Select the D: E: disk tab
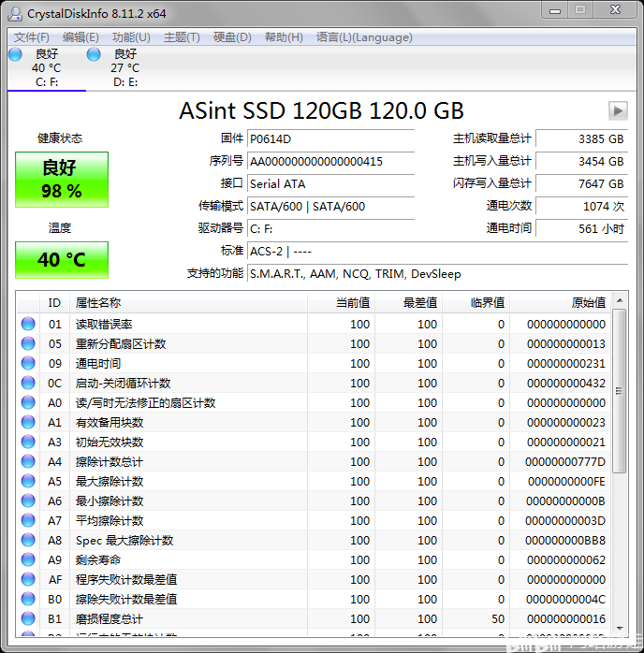This screenshot has height=653, width=644. 125,68
